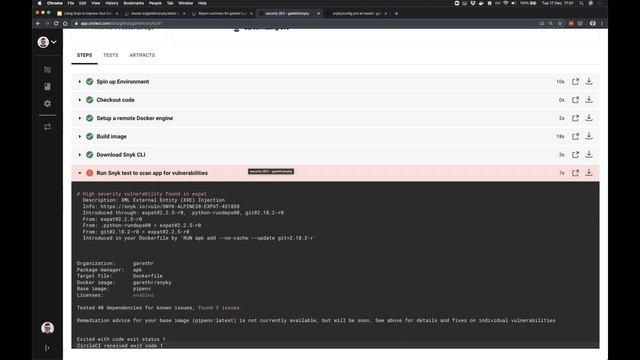
Task: Click the green success icon of Build image
Action: point(90,136)
